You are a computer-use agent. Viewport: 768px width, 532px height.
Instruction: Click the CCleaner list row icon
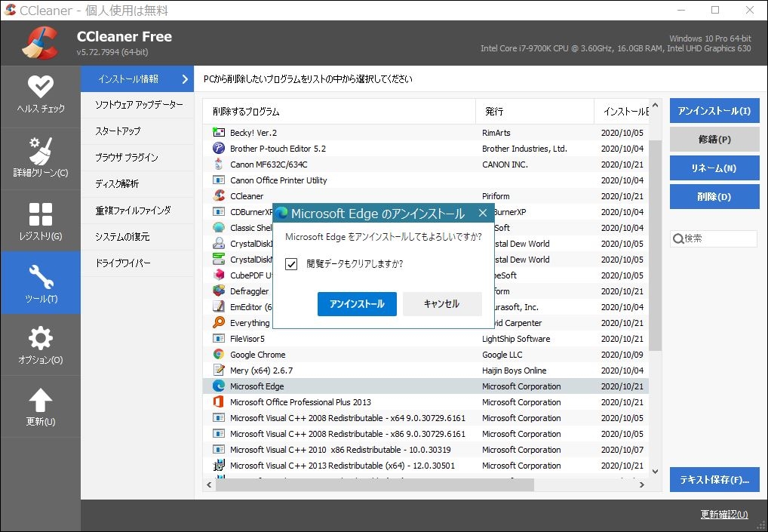(219, 196)
